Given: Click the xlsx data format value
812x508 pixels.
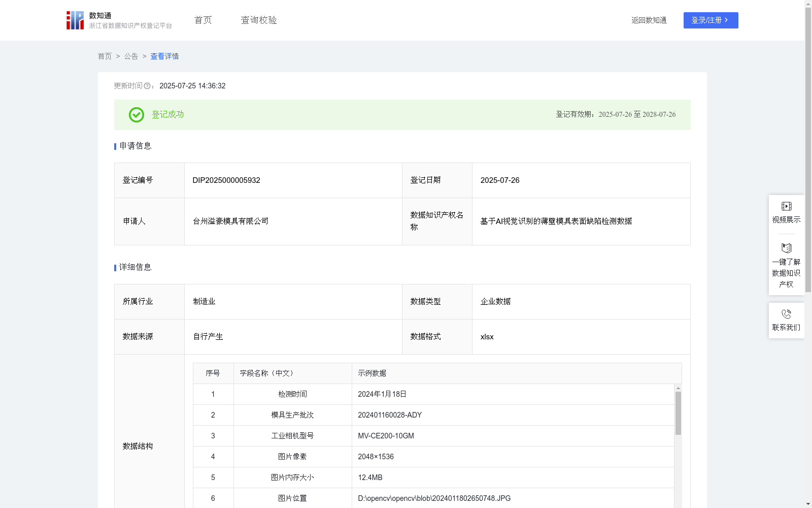Looking at the screenshot, I should (487, 337).
